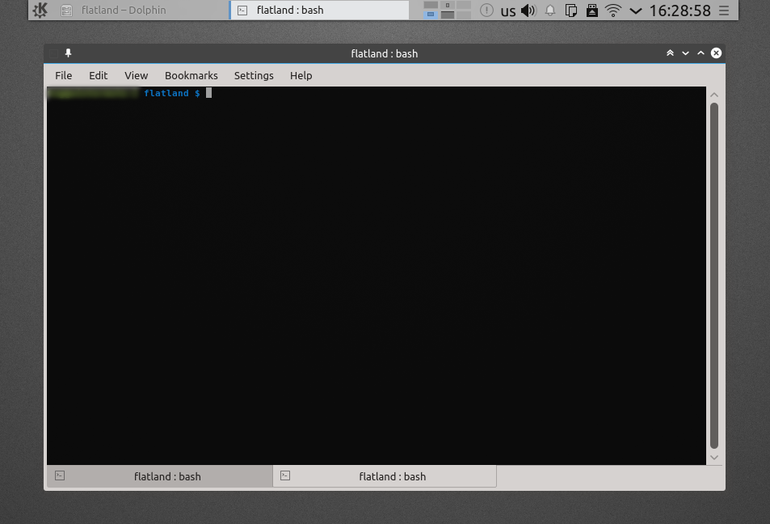Click the terminal vertical scrollbar handle

pyautogui.click(x=714, y=275)
